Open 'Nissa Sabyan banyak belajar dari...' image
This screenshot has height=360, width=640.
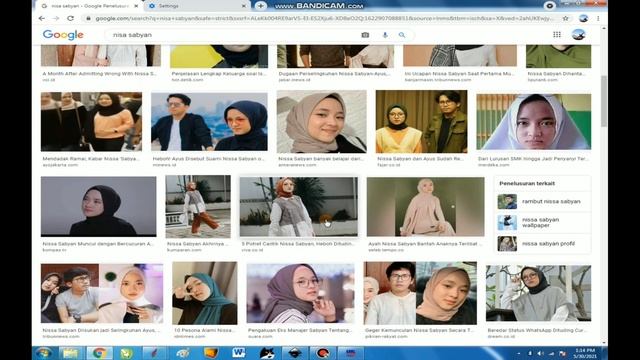click(322, 122)
